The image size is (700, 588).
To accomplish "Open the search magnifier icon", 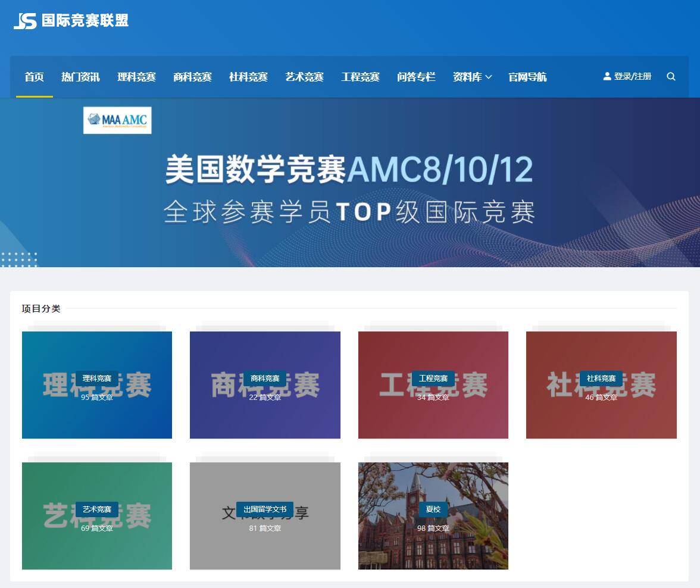I will coord(671,76).
